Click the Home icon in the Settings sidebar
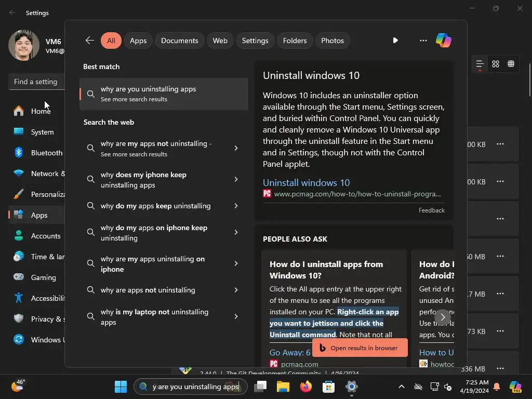This screenshot has width=532, height=399. pyautogui.click(x=19, y=111)
